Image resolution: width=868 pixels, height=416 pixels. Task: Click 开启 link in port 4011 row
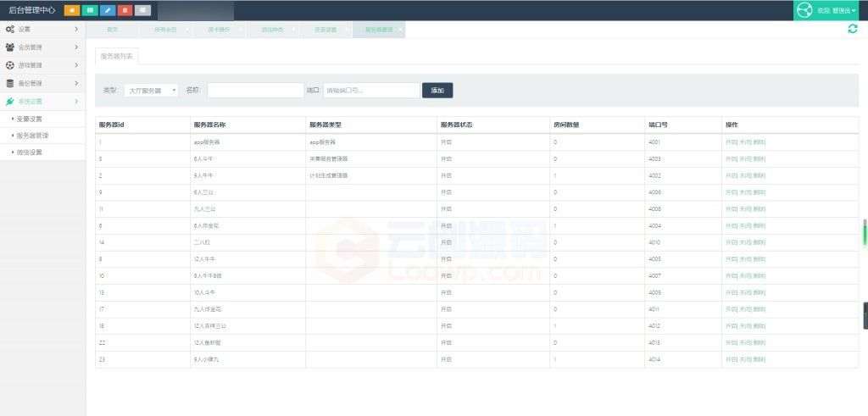pyautogui.click(x=732, y=309)
